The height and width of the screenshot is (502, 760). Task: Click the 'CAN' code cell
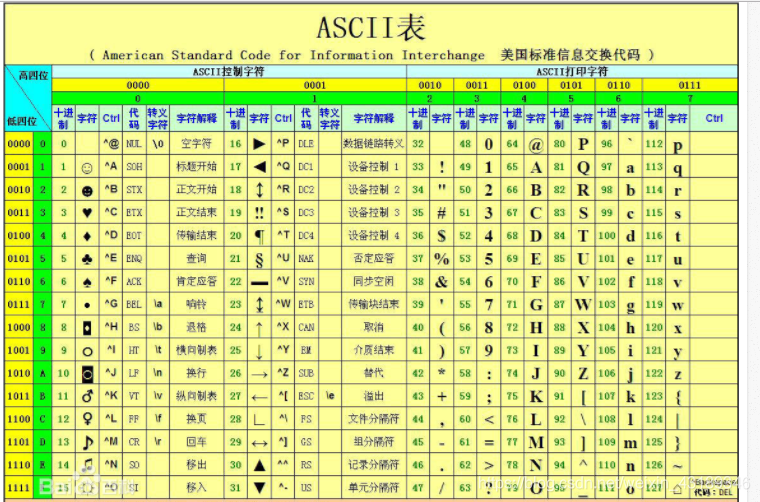pyautogui.click(x=306, y=328)
